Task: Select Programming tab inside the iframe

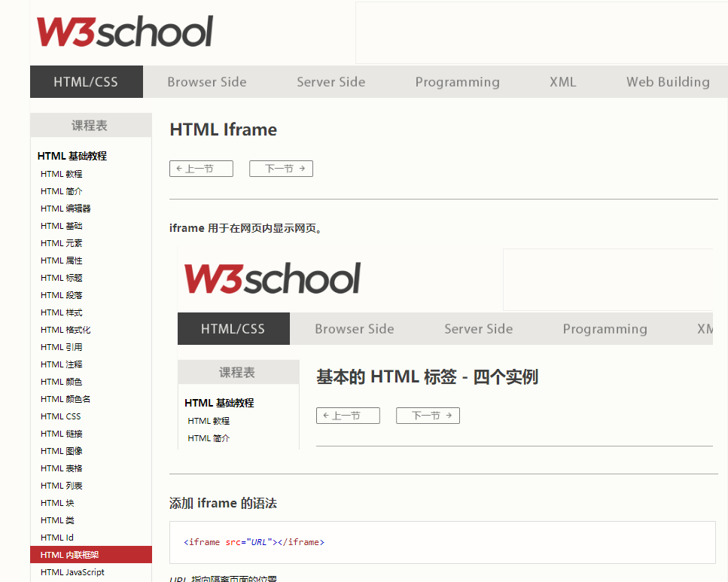Action: point(605,329)
